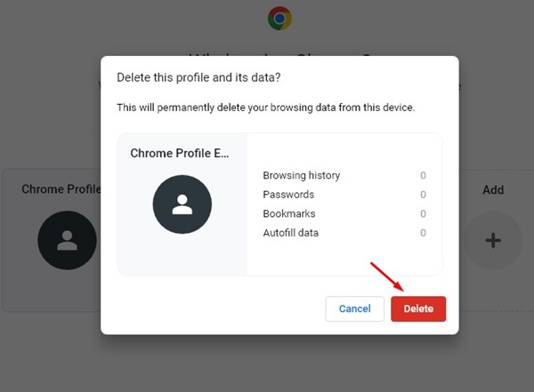The image size is (534, 392).
Task: Click the Autofill data count value
Action: pos(423,233)
